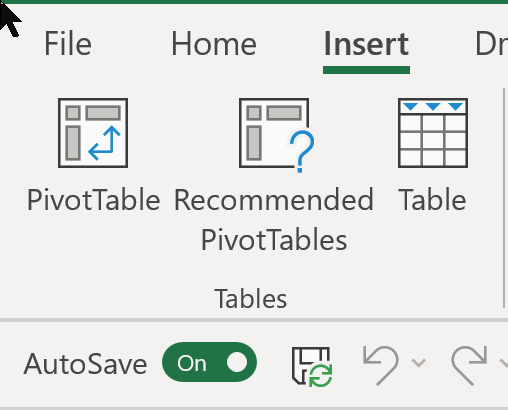Image resolution: width=508 pixels, height=410 pixels.
Task: Click the Table text label
Action: (x=432, y=200)
